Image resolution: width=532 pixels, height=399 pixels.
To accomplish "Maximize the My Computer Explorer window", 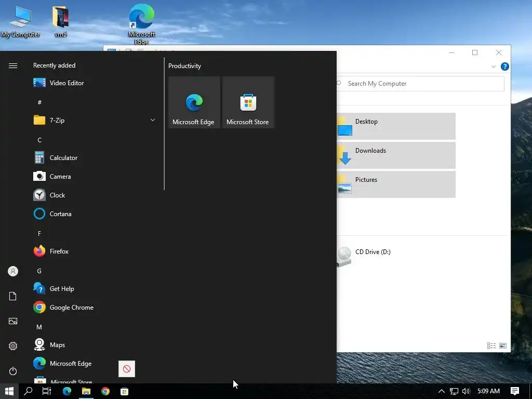I will coord(475,52).
